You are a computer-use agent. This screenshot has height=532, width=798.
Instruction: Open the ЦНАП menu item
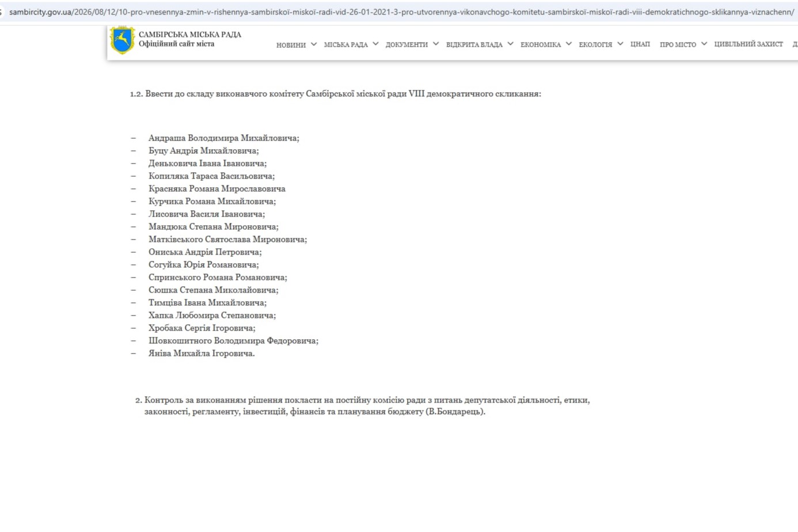coord(640,44)
